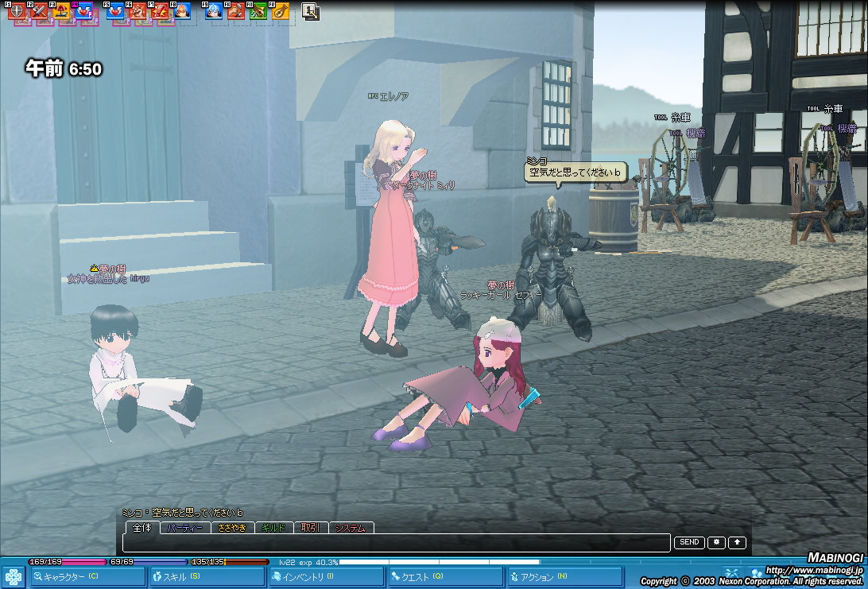Viewport: 868px width, 589px height.
Task: Click the chat log line from ミンコ
Action: coord(182,513)
